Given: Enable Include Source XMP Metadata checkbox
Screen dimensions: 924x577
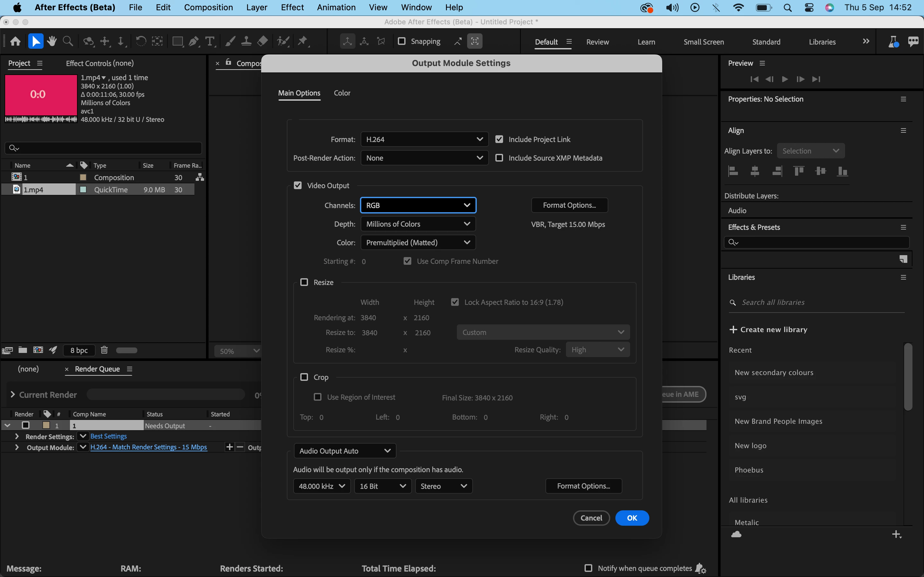Looking at the screenshot, I should 499,158.
